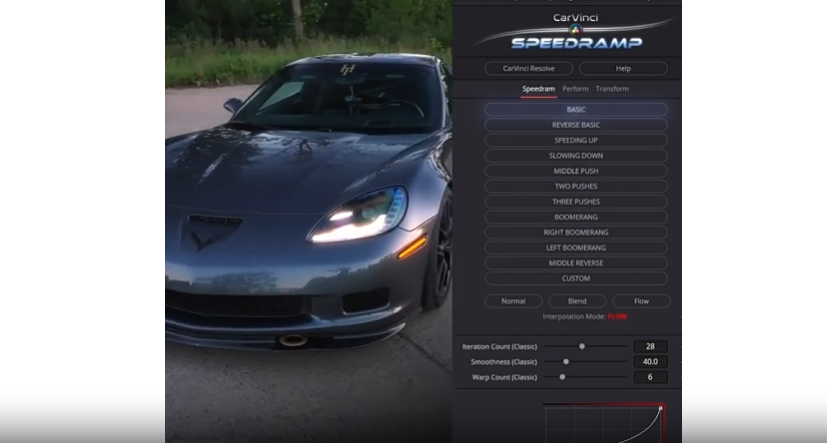Image resolution: width=827 pixels, height=443 pixels.
Task: Click the Smoothness value field
Action: pos(650,362)
